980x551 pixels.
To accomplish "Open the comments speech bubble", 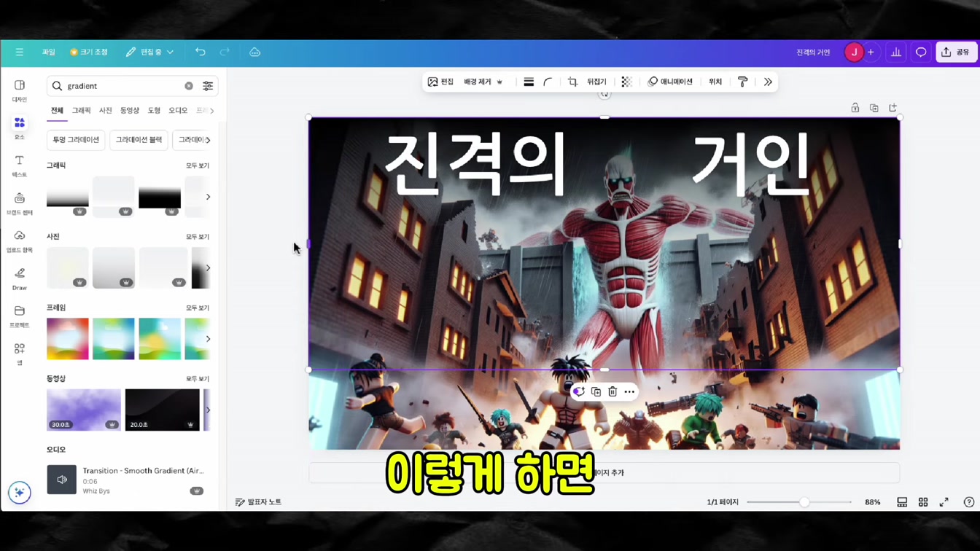I will point(921,52).
